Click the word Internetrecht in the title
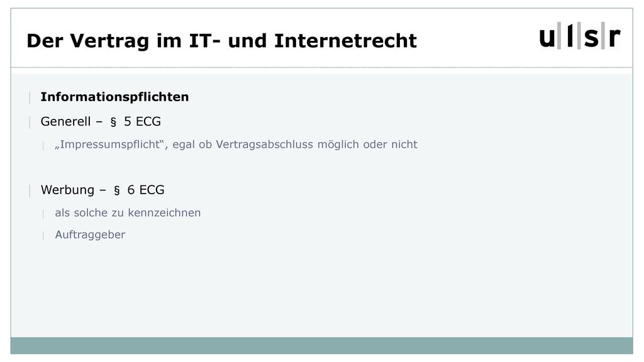644x362 pixels. pyautogui.click(x=345, y=41)
